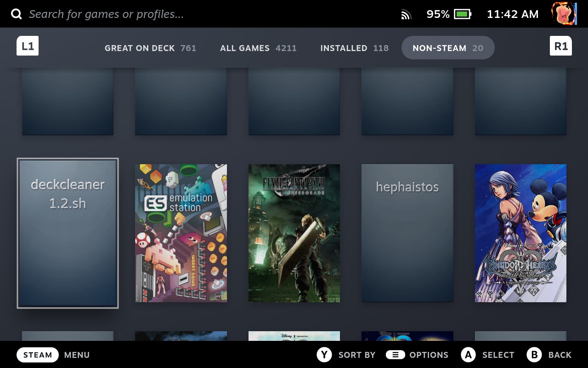This screenshot has width=588, height=368.
Task: Select the deckcleaner 1.2.sh tile
Action: click(x=68, y=233)
